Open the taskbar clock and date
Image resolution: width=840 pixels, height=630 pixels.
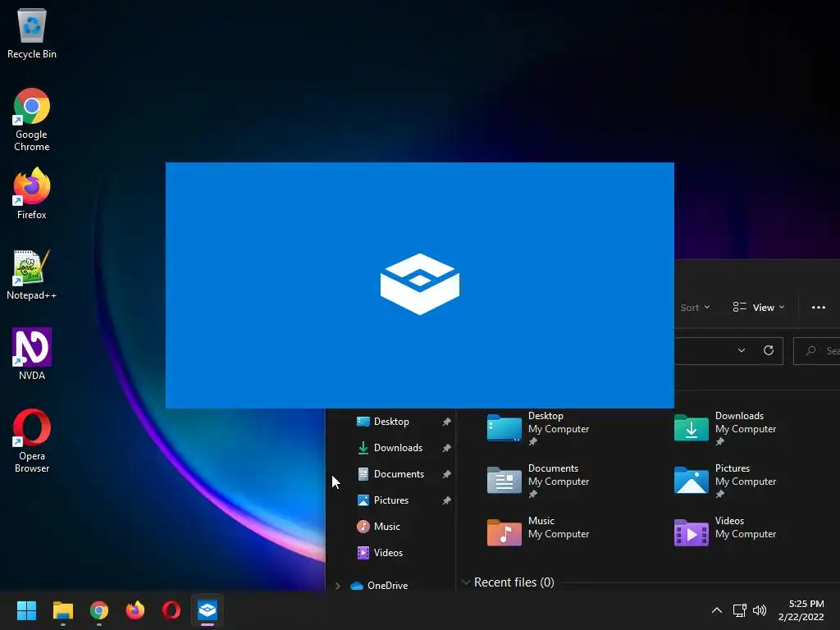click(x=801, y=610)
